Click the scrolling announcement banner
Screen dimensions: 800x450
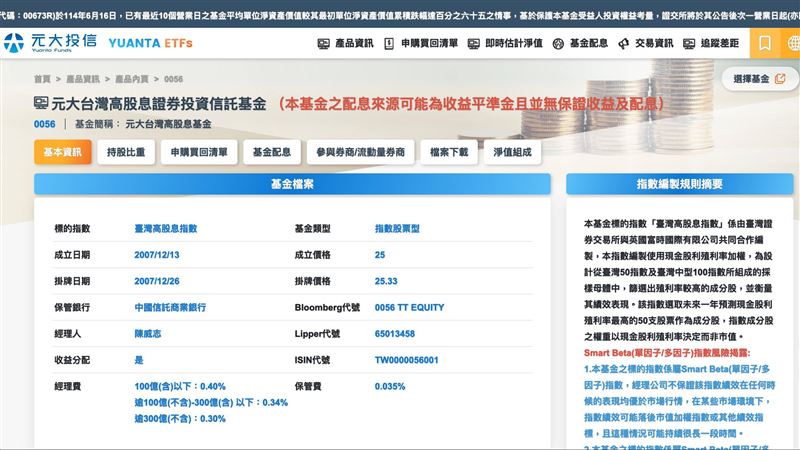click(x=400, y=15)
